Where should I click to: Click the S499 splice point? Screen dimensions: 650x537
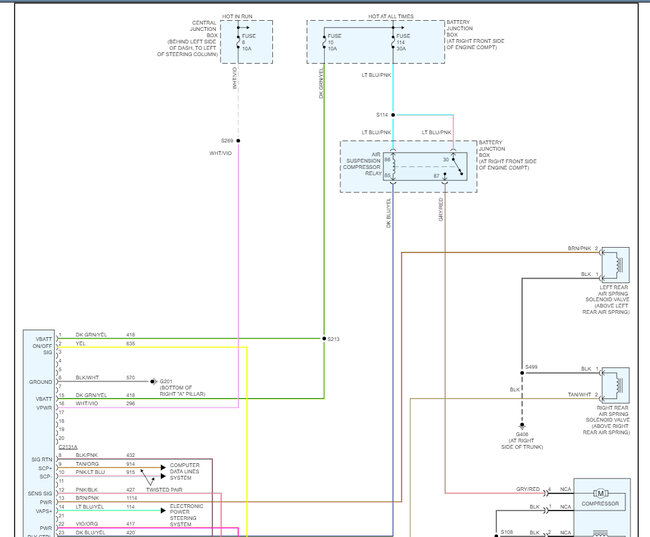click(x=522, y=373)
